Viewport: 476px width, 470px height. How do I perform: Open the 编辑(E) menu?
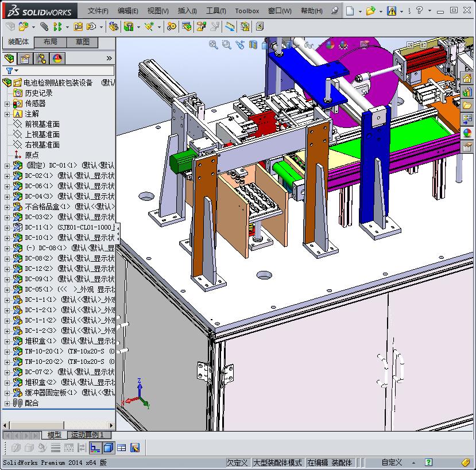pyautogui.click(x=128, y=11)
